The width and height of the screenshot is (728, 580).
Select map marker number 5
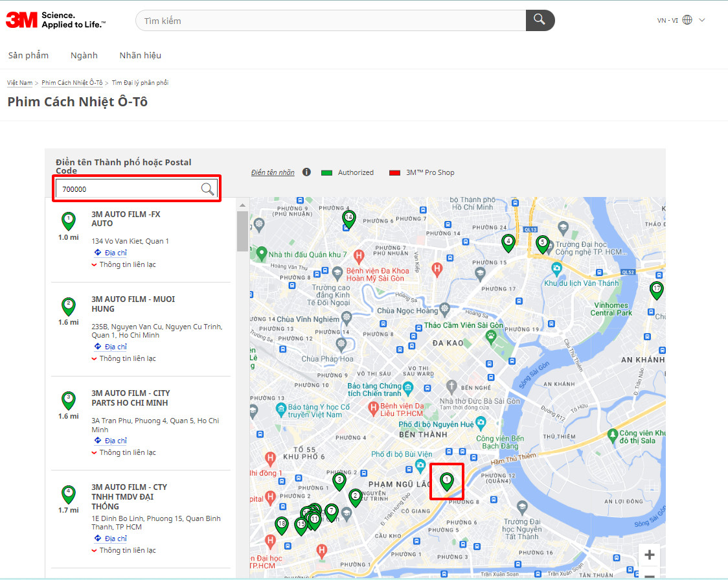coord(542,243)
